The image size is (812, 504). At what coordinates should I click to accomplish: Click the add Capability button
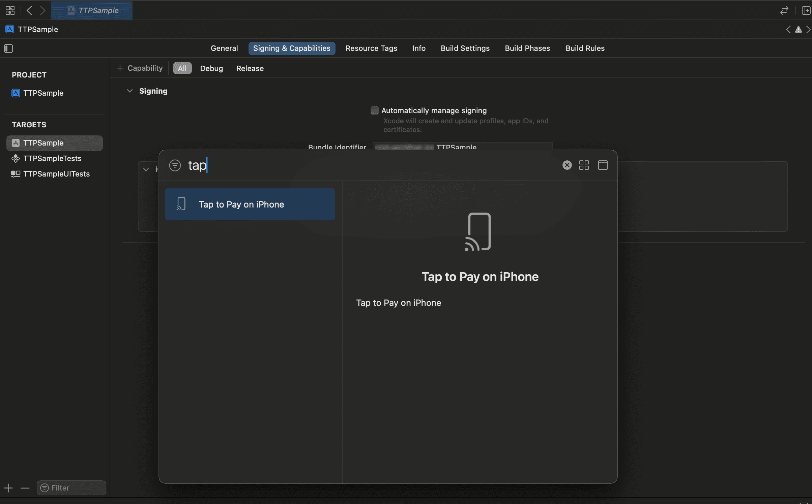click(x=140, y=68)
